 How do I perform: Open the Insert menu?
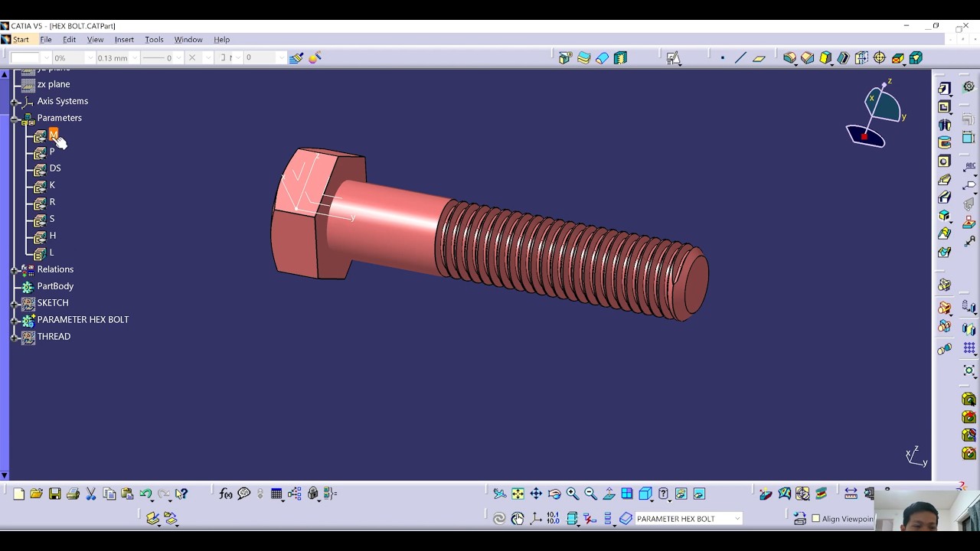(124, 40)
